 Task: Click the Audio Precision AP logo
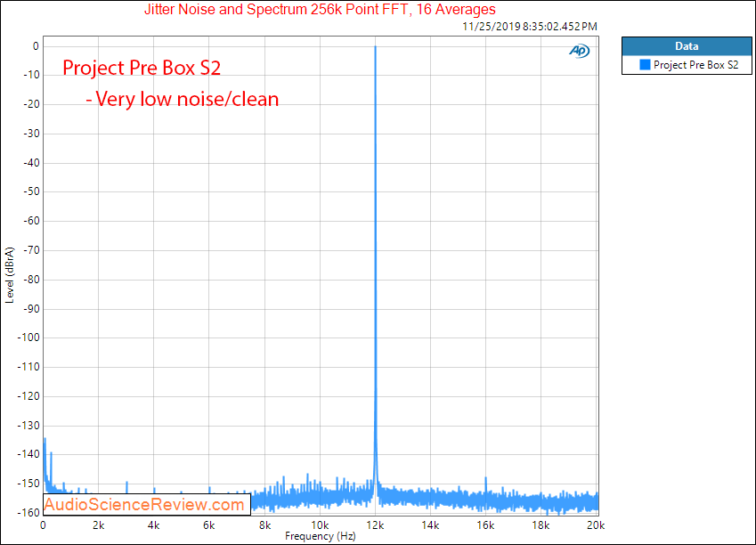579,51
